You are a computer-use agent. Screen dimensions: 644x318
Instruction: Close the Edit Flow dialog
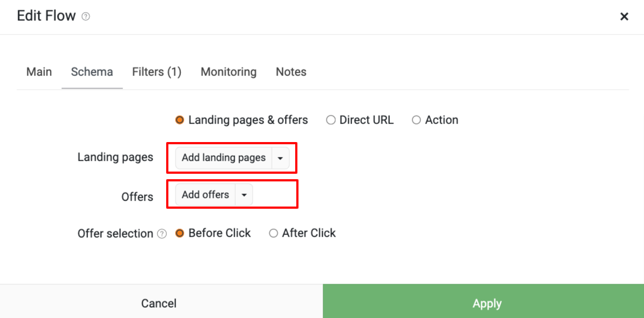624,17
